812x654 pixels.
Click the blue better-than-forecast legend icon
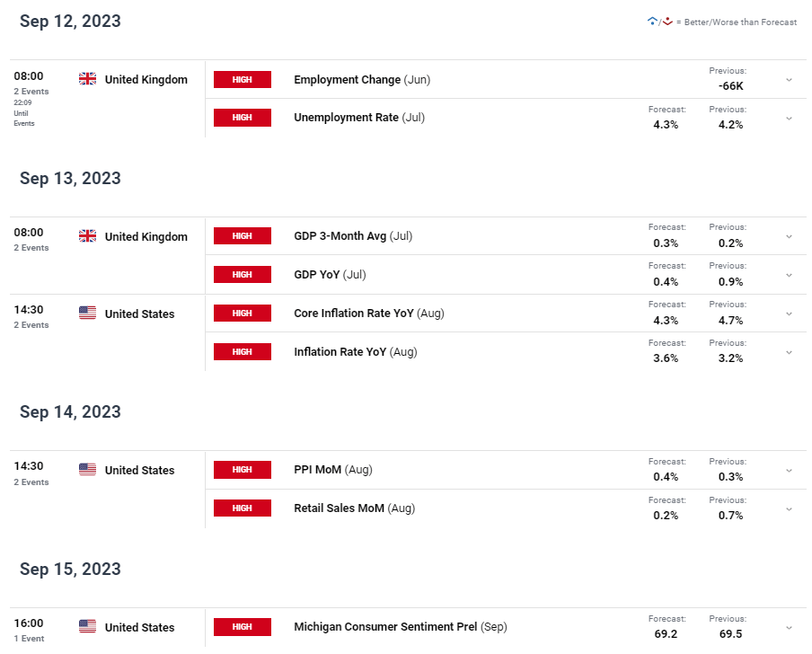pyautogui.click(x=652, y=22)
